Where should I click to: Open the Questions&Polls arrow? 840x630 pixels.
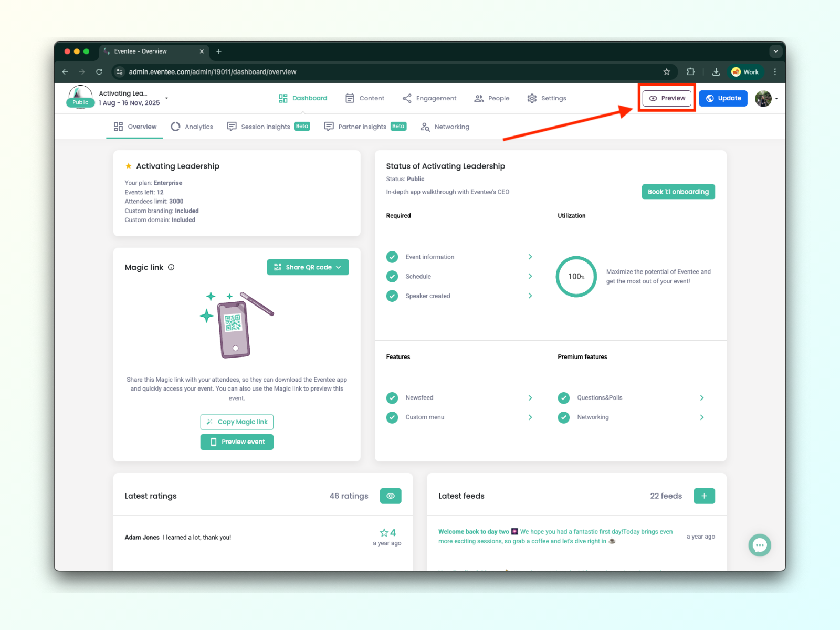click(x=702, y=398)
